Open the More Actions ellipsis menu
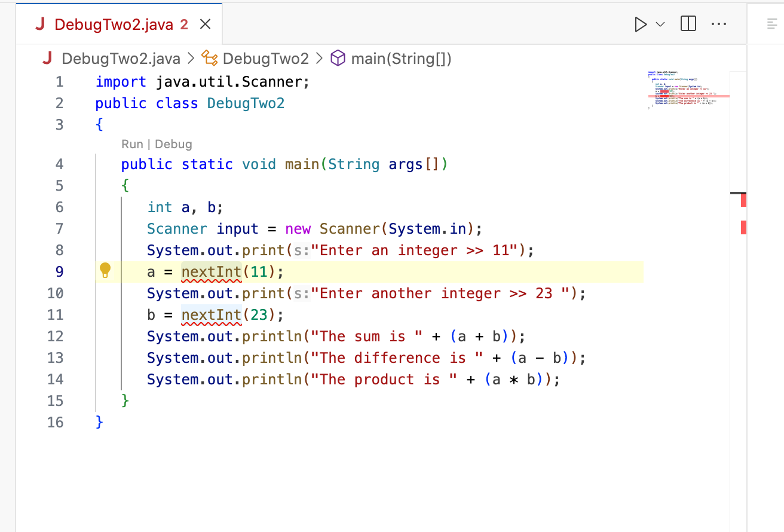This screenshot has width=784, height=532. 719,24
